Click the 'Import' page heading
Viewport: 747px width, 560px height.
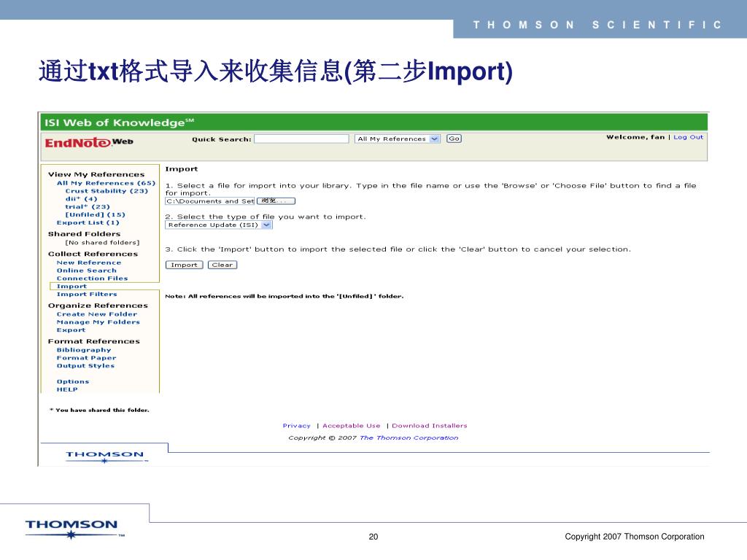(x=182, y=169)
